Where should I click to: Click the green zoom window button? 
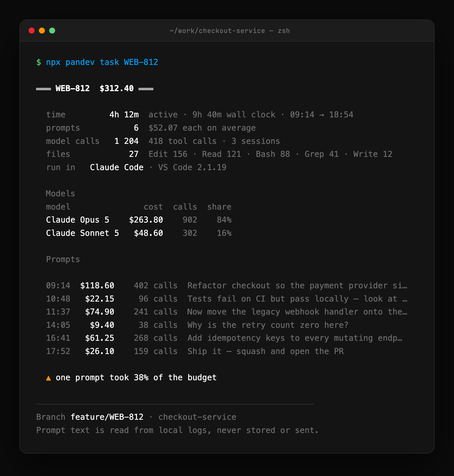tap(52, 31)
